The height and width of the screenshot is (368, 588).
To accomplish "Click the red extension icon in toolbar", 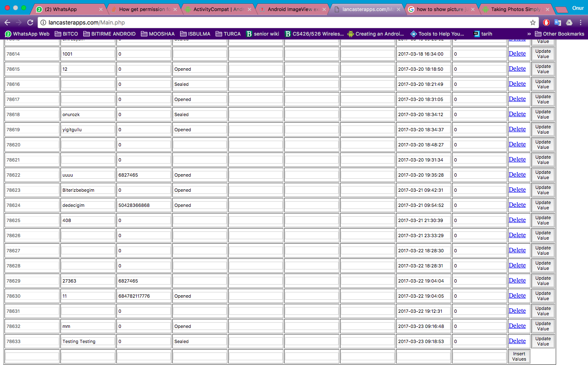I will tap(546, 22).
